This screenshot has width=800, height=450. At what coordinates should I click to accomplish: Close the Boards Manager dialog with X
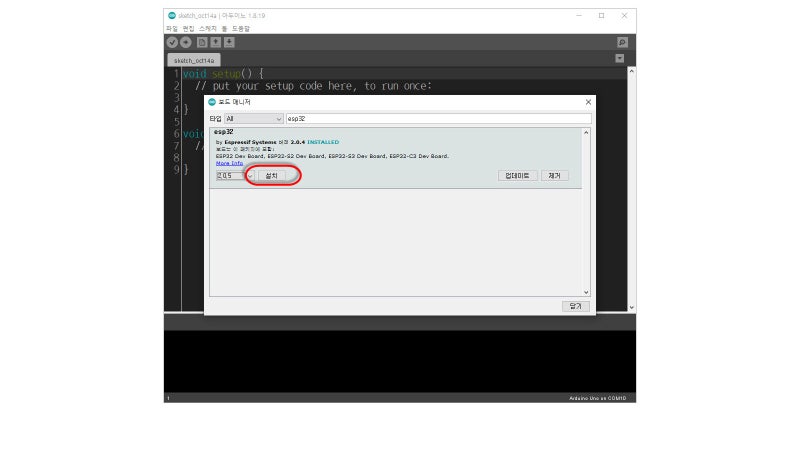click(588, 102)
